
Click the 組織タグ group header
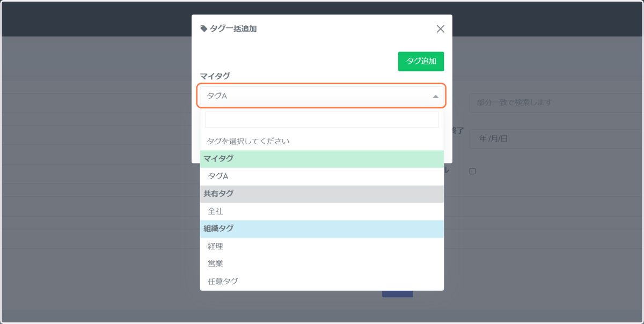tap(322, 229)
